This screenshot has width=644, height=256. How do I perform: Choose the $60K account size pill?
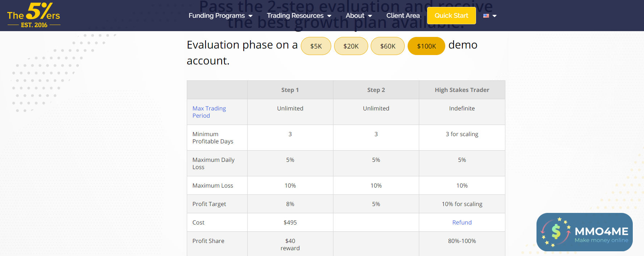click(387, 46)
